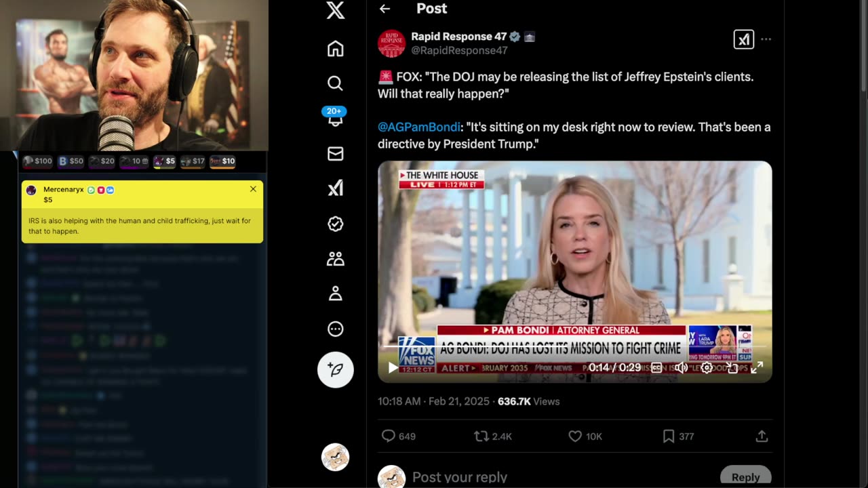This screenshot has width=868, height=488.
Task: Click the $10 donation chip
Action: (222, 161)
